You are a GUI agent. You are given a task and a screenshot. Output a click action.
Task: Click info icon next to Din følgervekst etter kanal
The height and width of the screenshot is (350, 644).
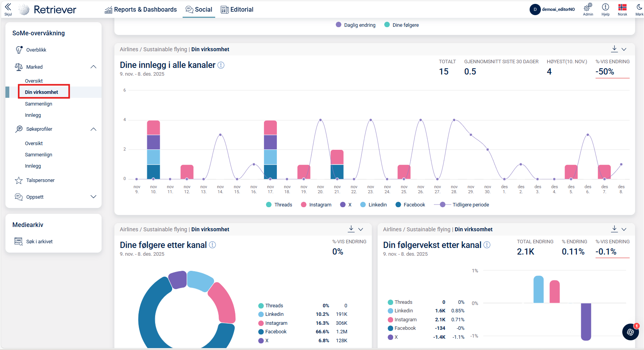[487, 245]
